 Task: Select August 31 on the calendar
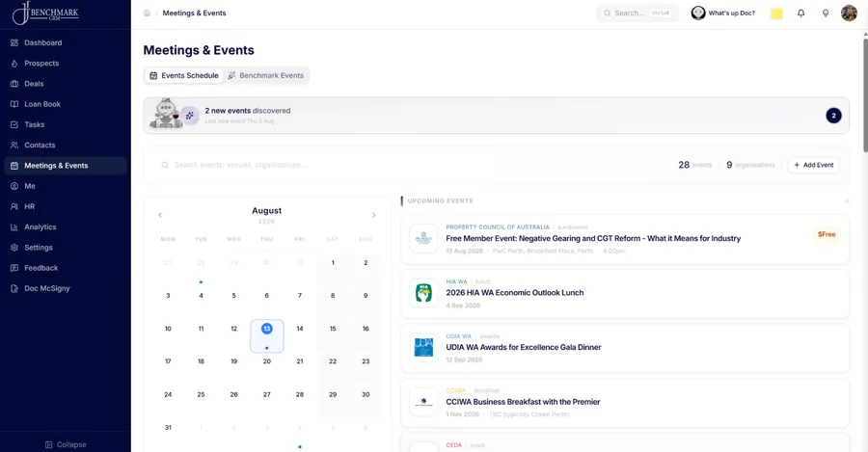pos(168,428)
